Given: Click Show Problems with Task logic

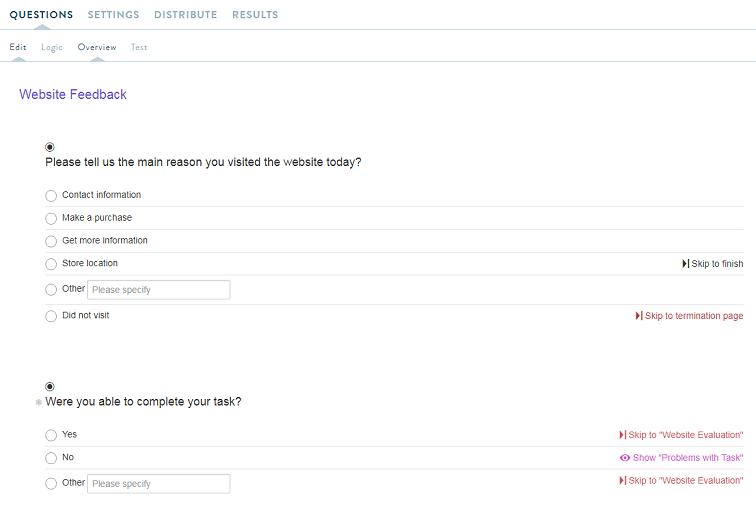Looking at the screenshot, I should [x=682, y=457].
